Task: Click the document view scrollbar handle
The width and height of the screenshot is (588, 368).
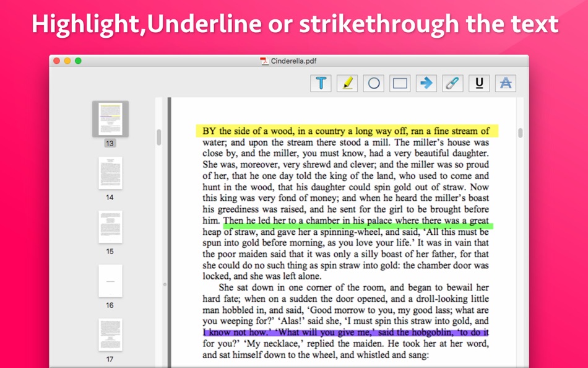Action: click(520, 133)
